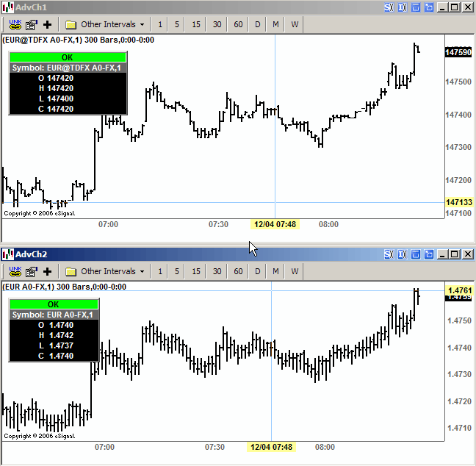476x466 pixels.
Task: Click green OK status bar in AdvCh2 cursor window
Action: (54, 304)
